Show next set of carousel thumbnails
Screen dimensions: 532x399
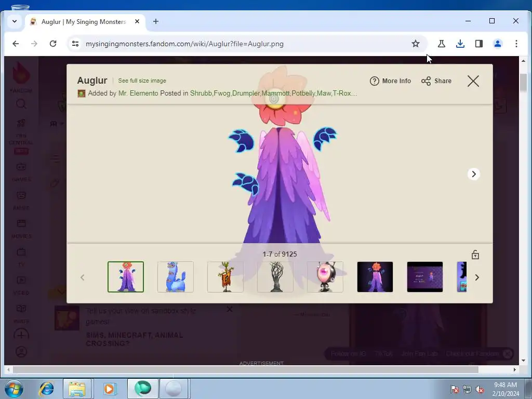[477, 277]
